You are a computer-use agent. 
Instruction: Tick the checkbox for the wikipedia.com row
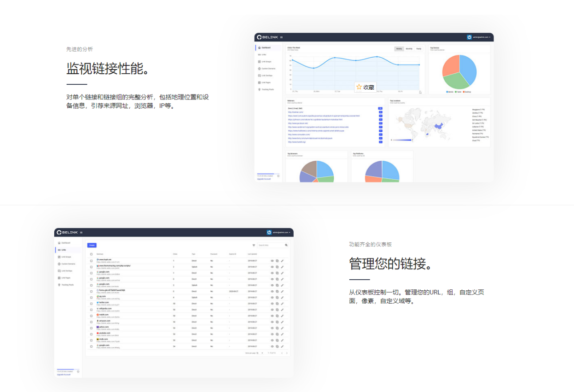pyautogui.click(x=92, y=309)
